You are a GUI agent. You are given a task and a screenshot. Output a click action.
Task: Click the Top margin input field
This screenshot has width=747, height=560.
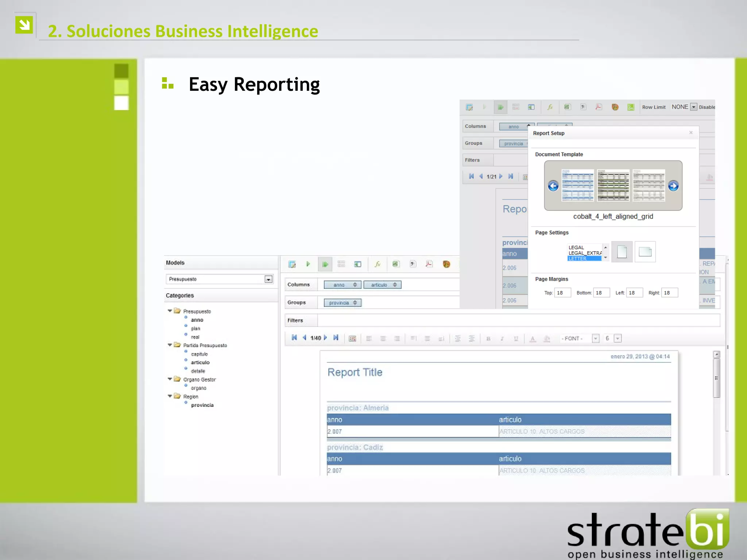click(562, 293)
